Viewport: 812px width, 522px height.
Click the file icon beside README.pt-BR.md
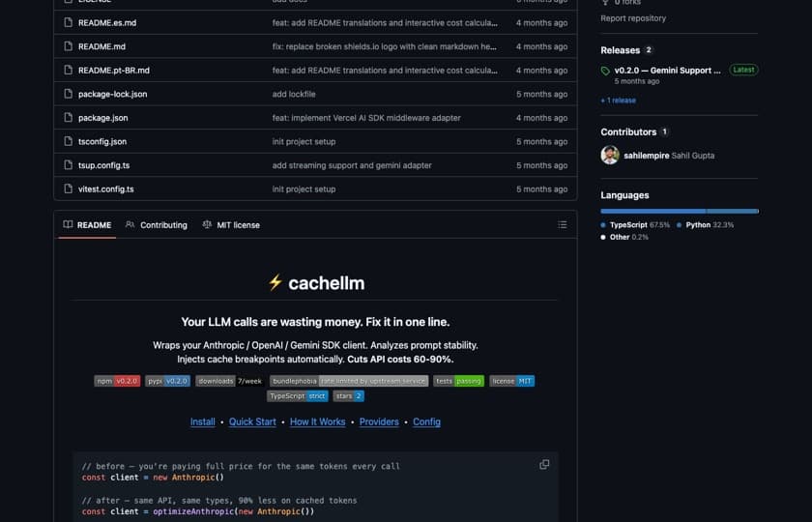click(x=68, y=70)
